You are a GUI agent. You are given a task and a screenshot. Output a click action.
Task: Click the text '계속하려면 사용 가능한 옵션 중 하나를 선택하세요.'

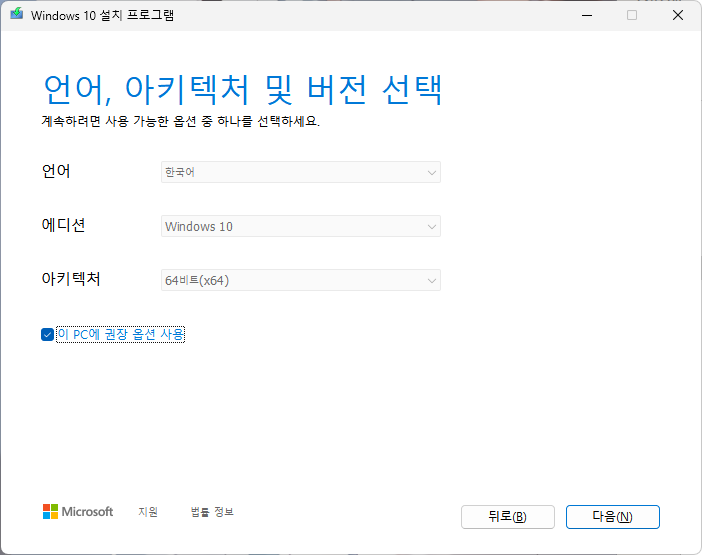coord(180,121)
